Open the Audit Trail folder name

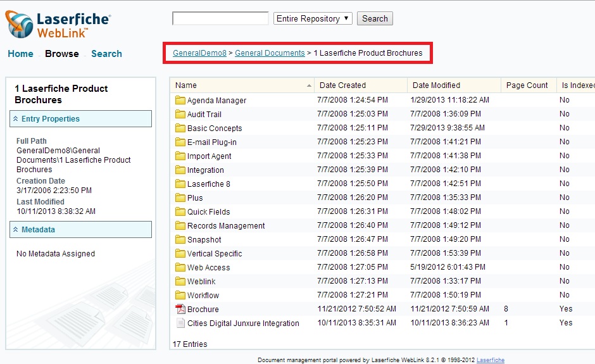(204, 114)
